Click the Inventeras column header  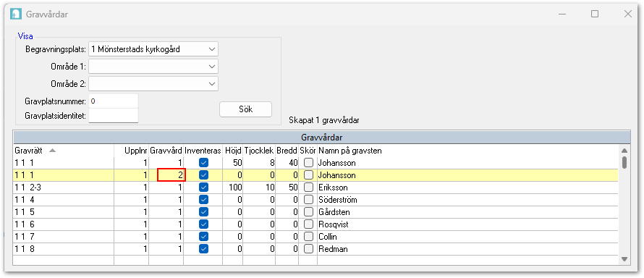pyautogui.click(x=203, y=151)
